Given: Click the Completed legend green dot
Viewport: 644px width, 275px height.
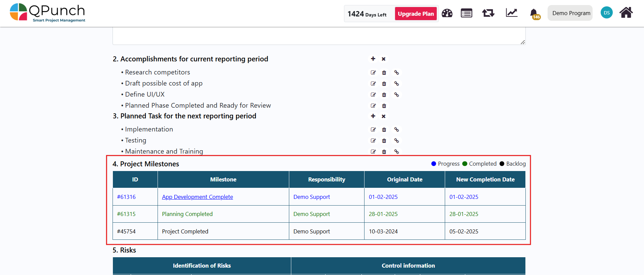Looking at the screenshot, I should click(465, 164).
